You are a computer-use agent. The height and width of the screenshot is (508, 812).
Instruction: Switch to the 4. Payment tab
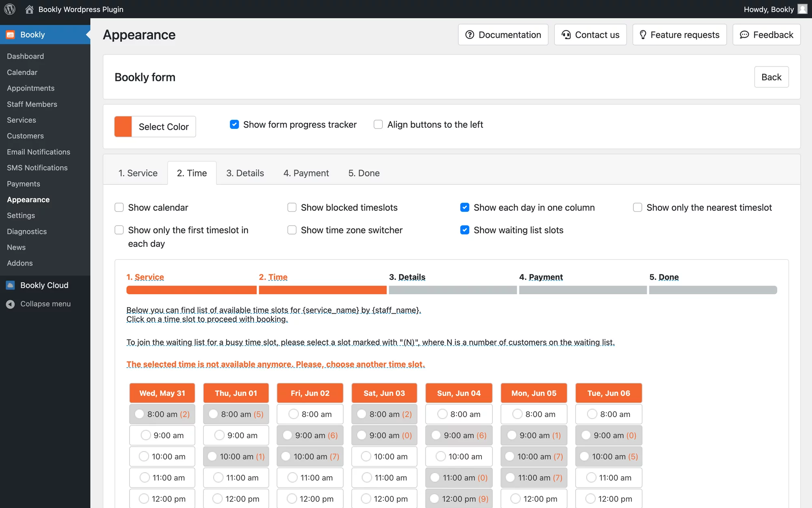[x=306, y=173]
